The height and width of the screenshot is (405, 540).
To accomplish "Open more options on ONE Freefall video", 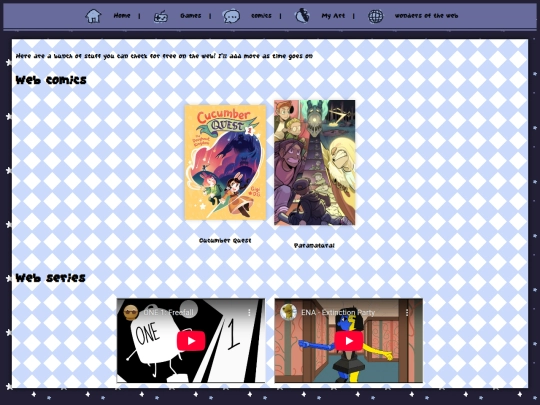I will (249, 312).
